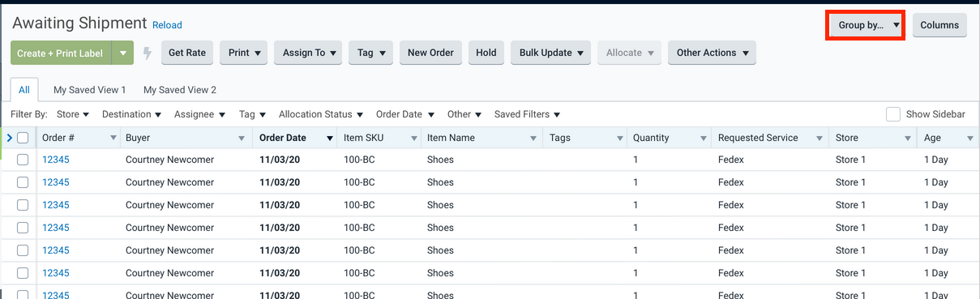Click the Allocate button
Image resolution: width=980 pixels, height=299 pixels.
630,53
